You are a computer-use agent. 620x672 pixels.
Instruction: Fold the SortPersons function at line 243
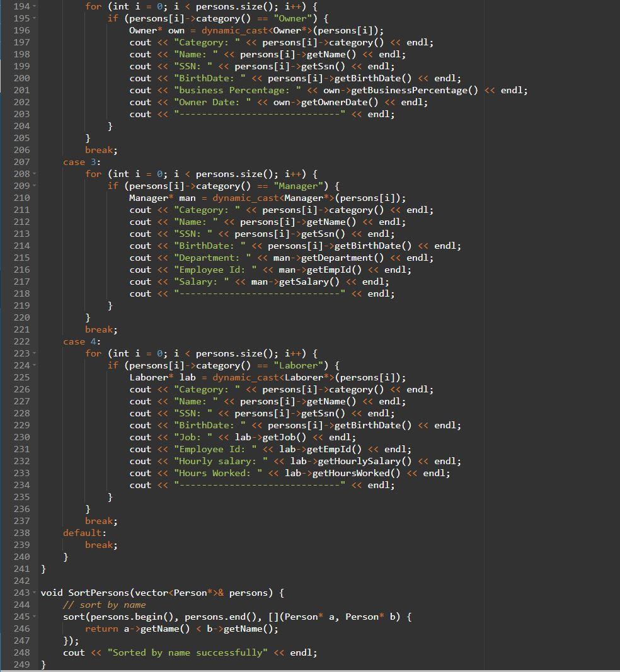pyautogui.click(x=34, y=593)
